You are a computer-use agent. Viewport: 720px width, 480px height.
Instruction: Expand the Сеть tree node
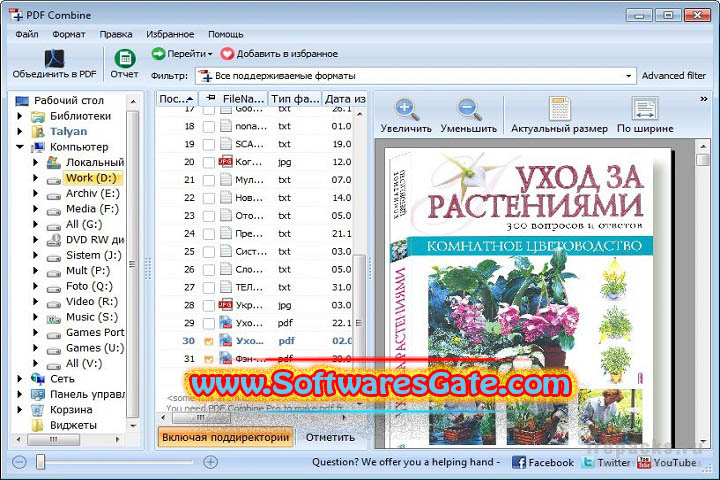19,378
